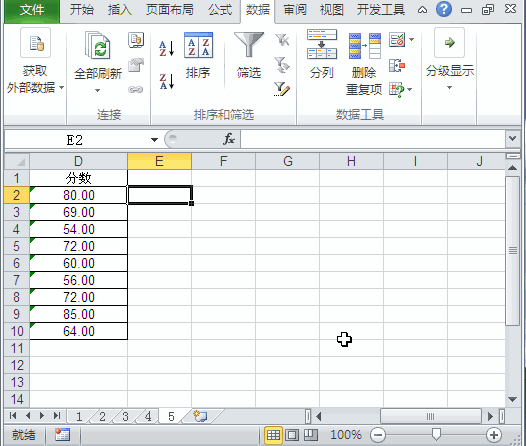Sort descending with the Z to A icon
This screenshot has height=446, width=526.
(167, 81)
